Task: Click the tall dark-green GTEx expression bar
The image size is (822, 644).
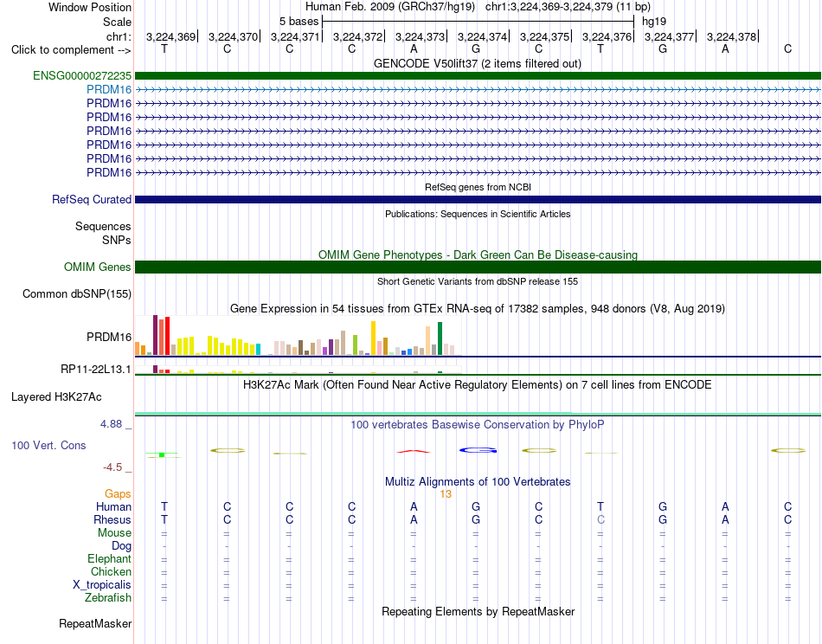Action: [440, 338]
